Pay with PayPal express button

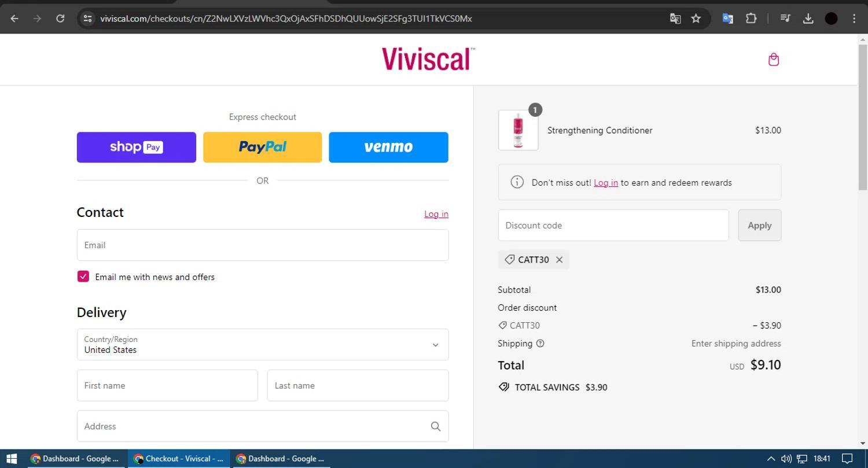[263, 147]
